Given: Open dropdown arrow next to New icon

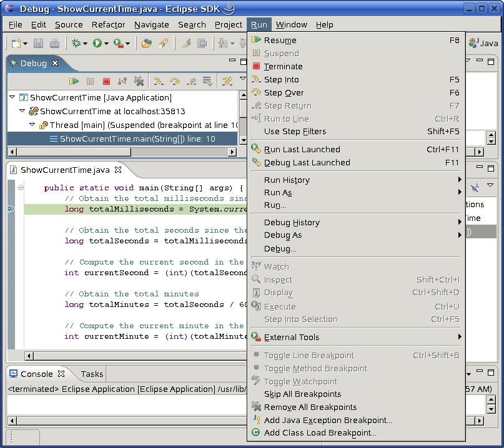Looking at the screenshot, I should [25, 43].
